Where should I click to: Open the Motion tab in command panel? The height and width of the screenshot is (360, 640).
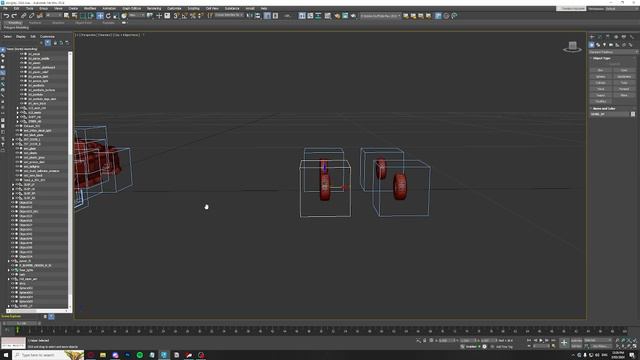point(616,37)
